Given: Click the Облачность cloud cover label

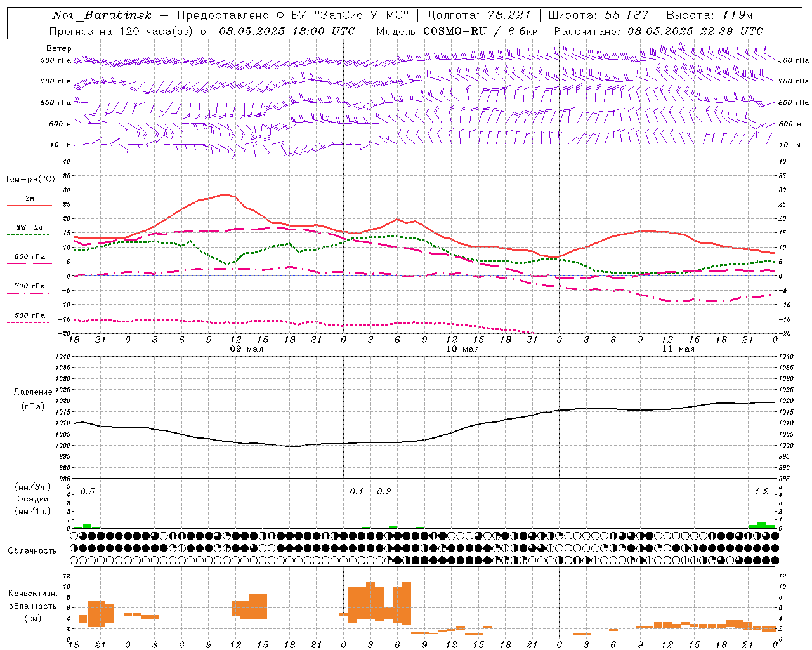Looking at the screenshot, I should [x=32, y=550].
